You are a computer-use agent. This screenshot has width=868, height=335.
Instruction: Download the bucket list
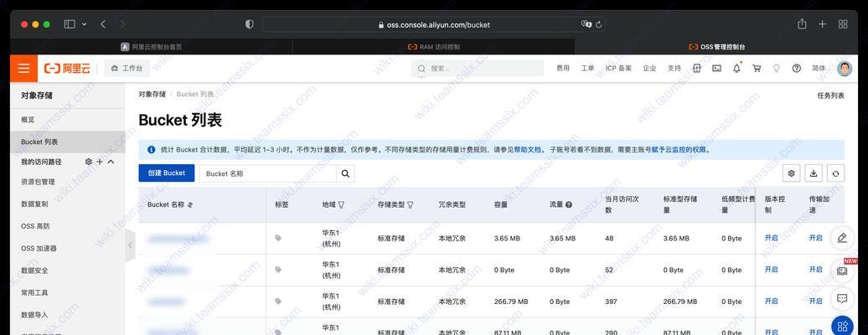[x=814, y=173]
